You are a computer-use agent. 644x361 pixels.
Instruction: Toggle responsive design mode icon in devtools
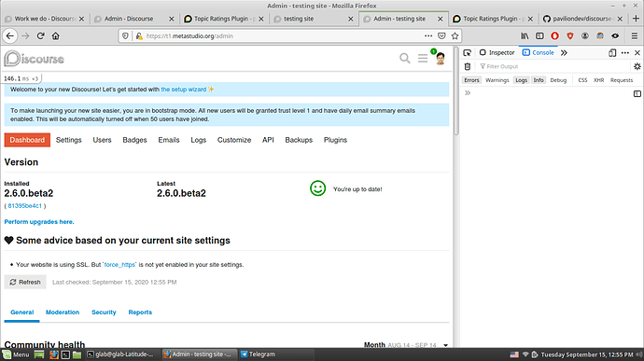(612, 52)
